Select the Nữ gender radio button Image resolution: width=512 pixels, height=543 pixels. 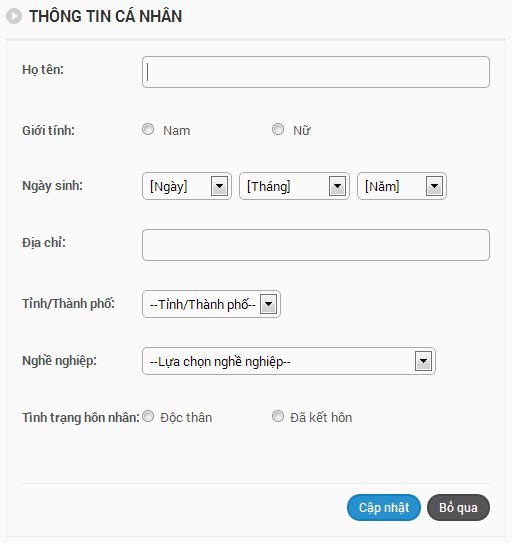click(x=278, y=129)
